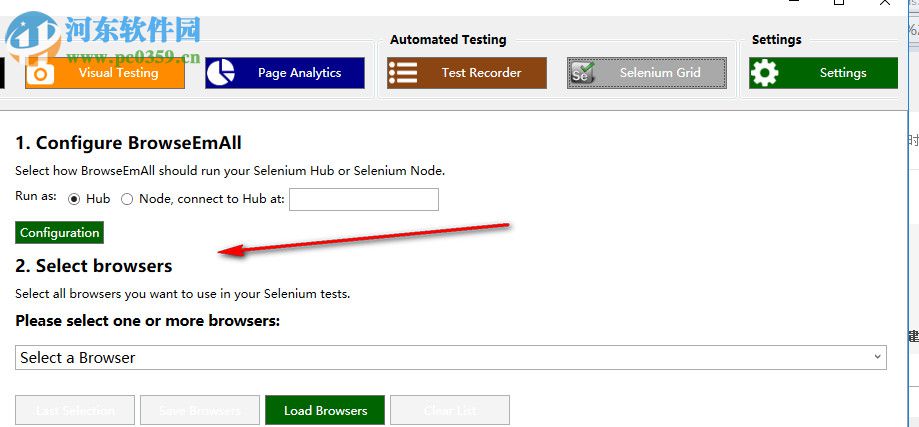Close the application window
The width and height of the screenshot is (919, 427).
885,2
